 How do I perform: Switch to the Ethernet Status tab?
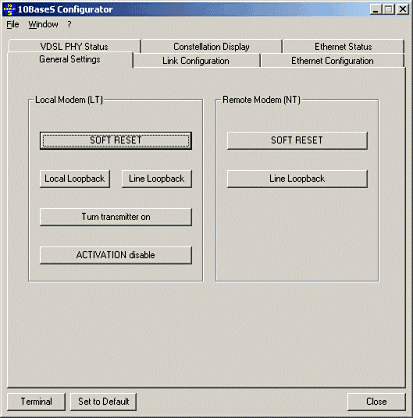[343, 46]
